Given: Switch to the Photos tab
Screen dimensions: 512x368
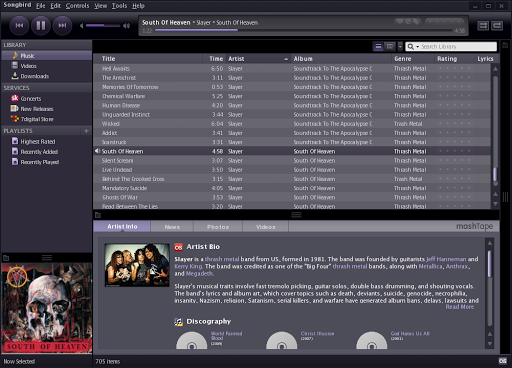Looking at the screenshot, I should (x=218, y=227).
